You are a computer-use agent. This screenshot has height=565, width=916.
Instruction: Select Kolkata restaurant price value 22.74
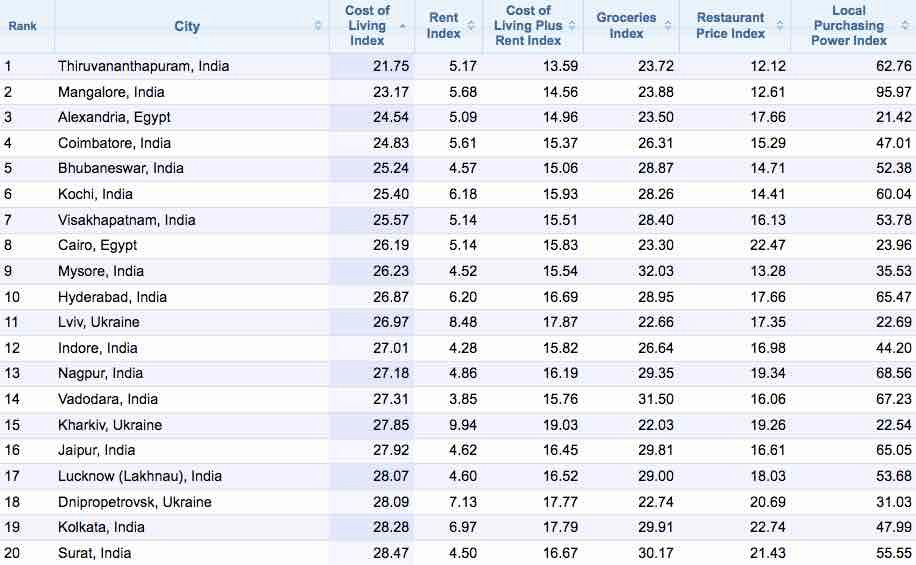pos(768,527)
